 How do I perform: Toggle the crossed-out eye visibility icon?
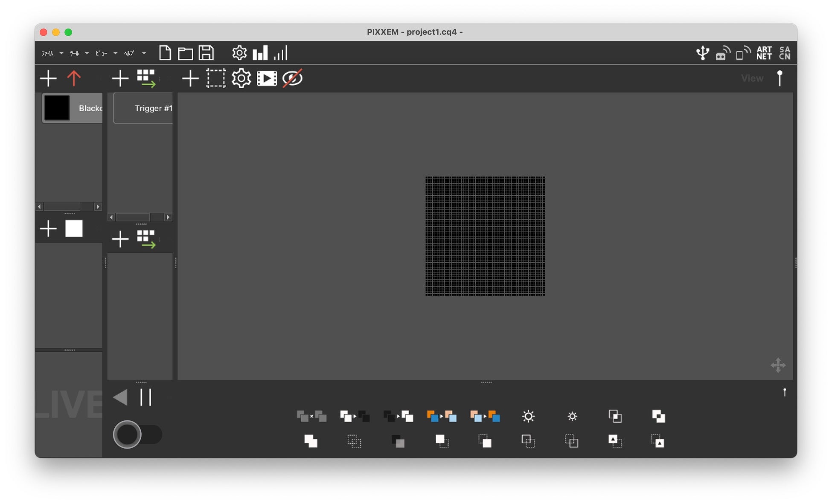pos(292,78)
